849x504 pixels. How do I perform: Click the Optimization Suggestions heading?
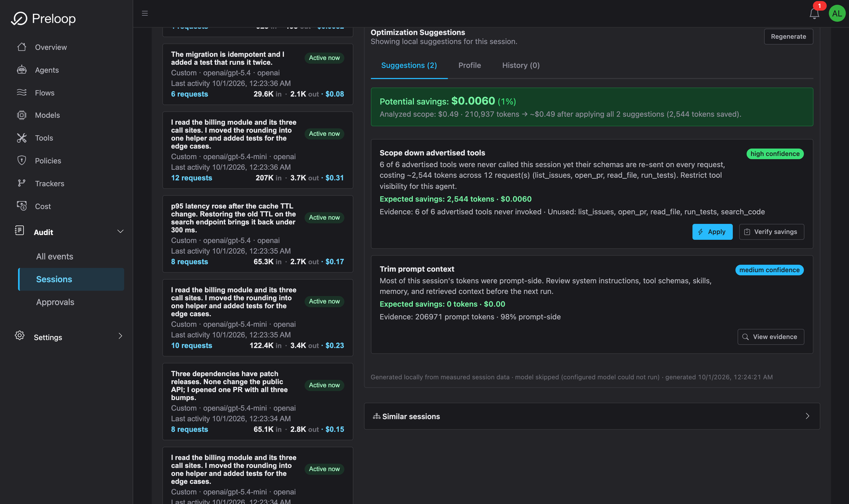pos(418,32)
